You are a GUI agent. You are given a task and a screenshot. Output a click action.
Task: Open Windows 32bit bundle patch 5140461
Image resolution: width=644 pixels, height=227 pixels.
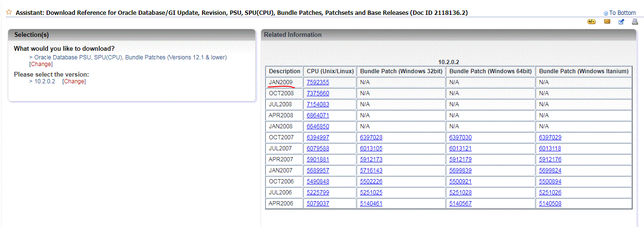point(371,204)
